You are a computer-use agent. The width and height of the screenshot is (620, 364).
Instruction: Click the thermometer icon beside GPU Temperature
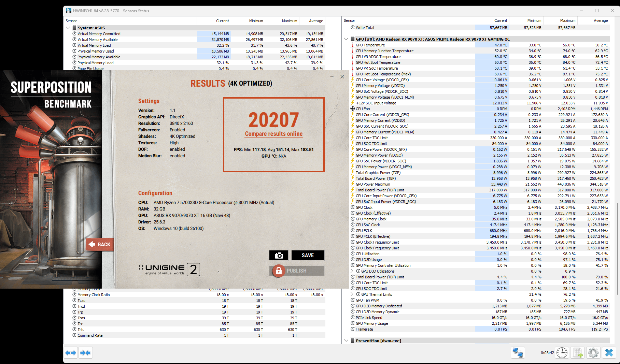coord(353,45)
